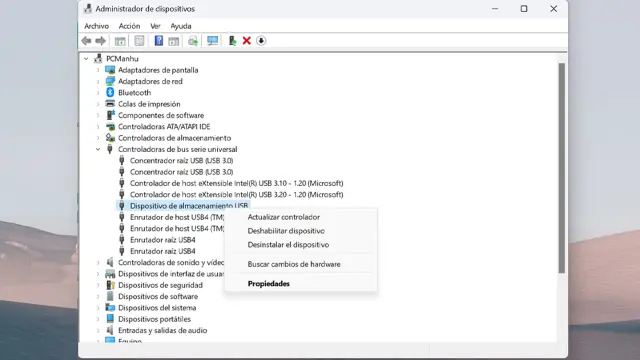The width and height of the screenshot is (640, 360).
Task: Select Dispositivos de software category
Action: (158, 296)
